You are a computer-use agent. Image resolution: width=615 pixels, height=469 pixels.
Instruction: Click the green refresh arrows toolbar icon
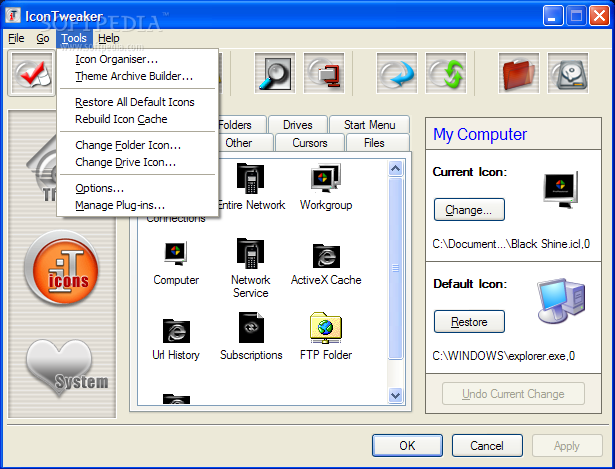tap(446, 73)
